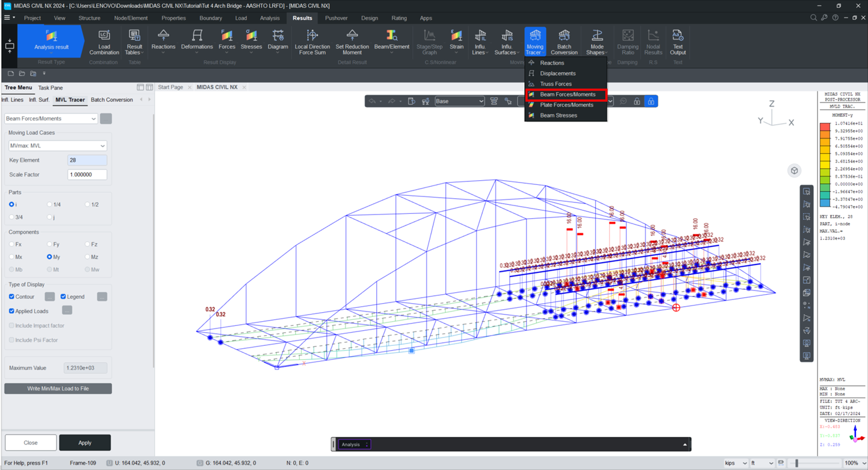Open the Influence Surfaces tool
Screen dimensions: 868x470
click(x=507, y=42)
